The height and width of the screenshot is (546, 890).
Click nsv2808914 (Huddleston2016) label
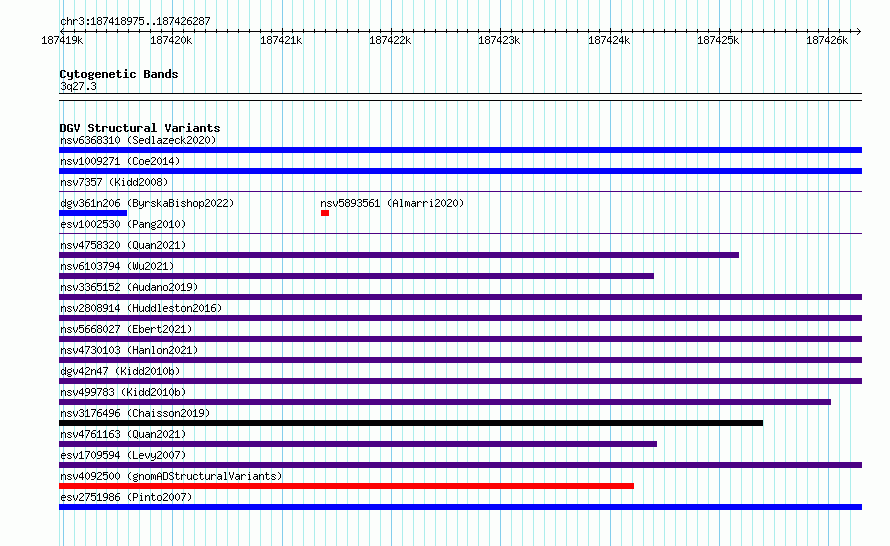pos(141,308)
